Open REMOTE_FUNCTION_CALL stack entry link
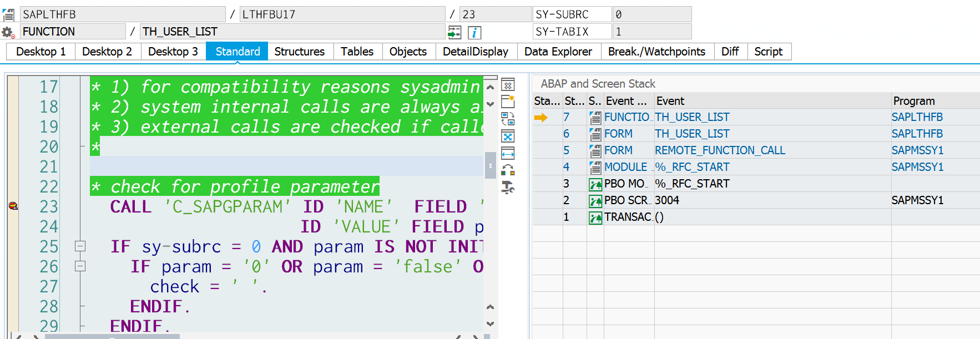 720,150
